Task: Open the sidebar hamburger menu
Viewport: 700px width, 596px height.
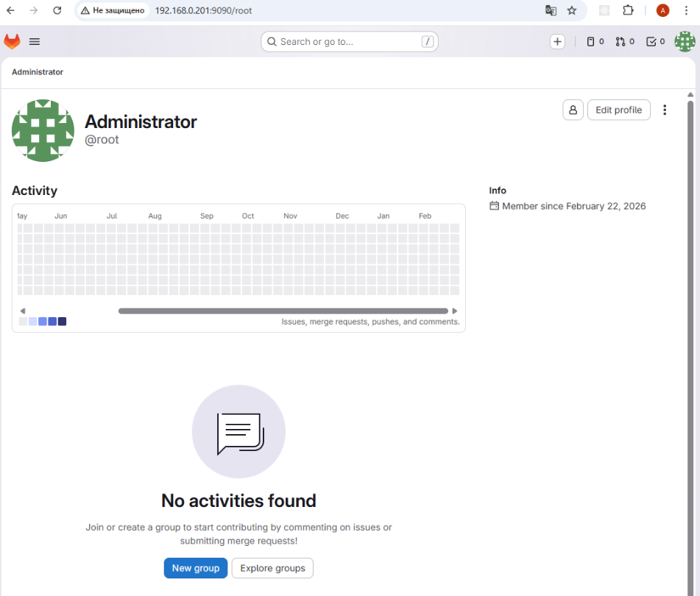Action: [35, 41]
